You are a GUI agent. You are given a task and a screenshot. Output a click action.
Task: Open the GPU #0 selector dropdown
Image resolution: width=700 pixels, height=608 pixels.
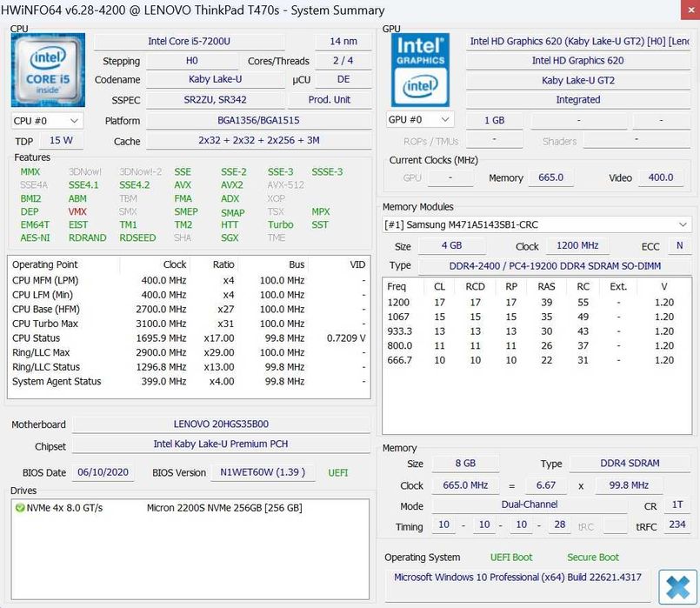[420, 120]
